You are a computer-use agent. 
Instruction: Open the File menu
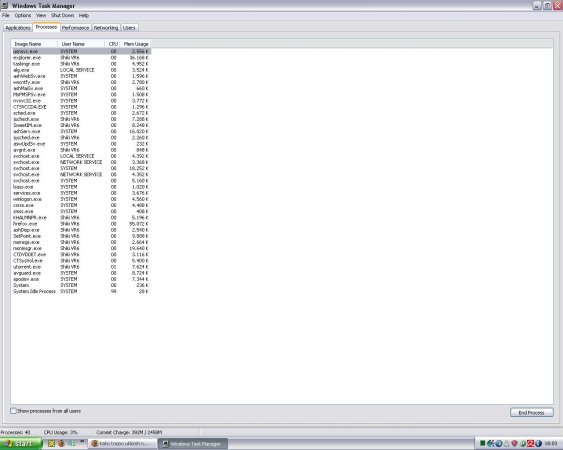[x=6, y=15]
